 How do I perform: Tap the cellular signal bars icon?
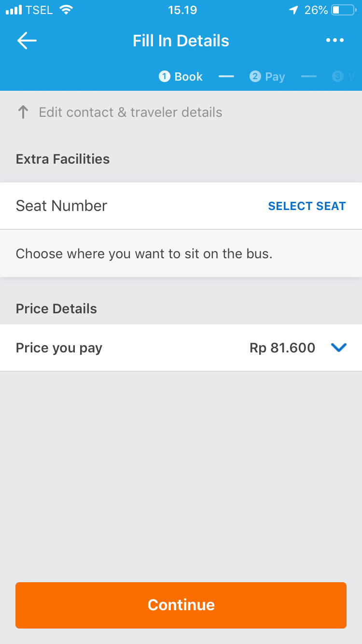[x=14, y=10]
